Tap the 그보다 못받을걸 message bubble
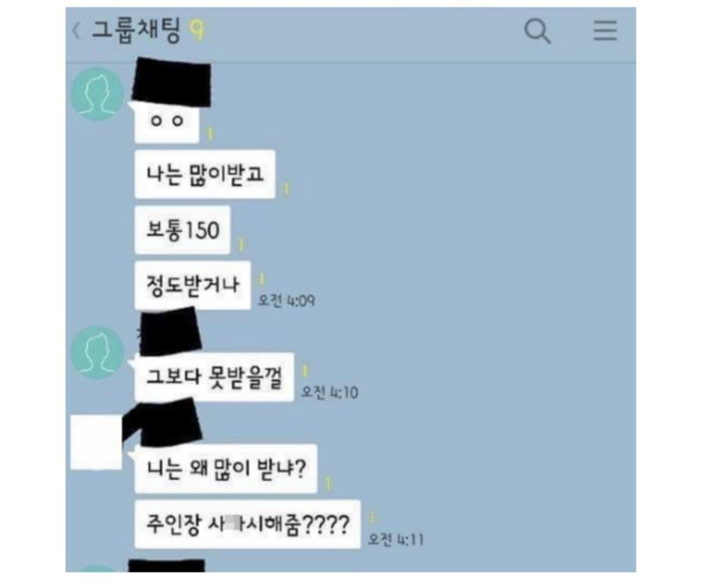702x588 pixels. coord(214,377)
